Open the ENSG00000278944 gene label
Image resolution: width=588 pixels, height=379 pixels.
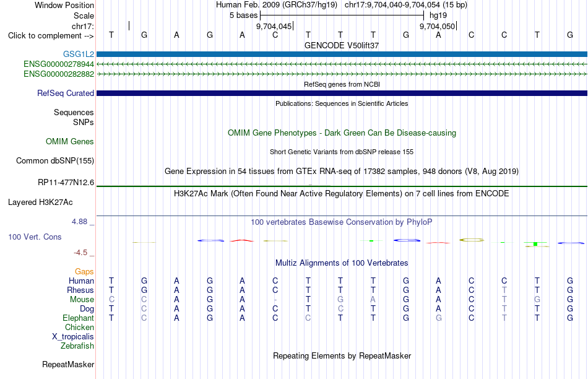coord(59,64)
